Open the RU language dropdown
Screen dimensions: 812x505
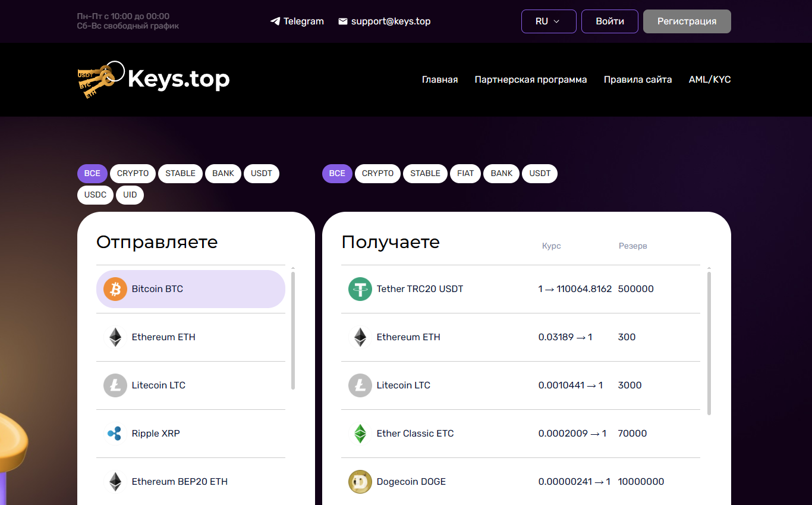pyautogui.click(x=549, y=21)
